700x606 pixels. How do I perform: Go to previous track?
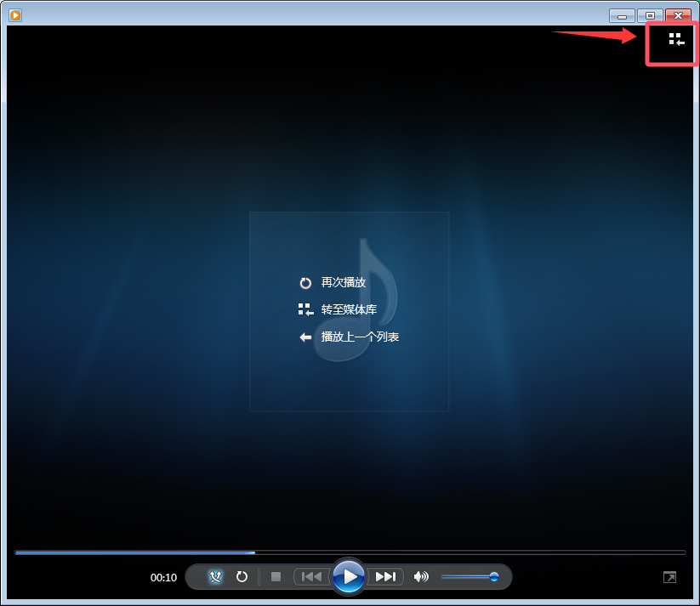pos(311,577)
